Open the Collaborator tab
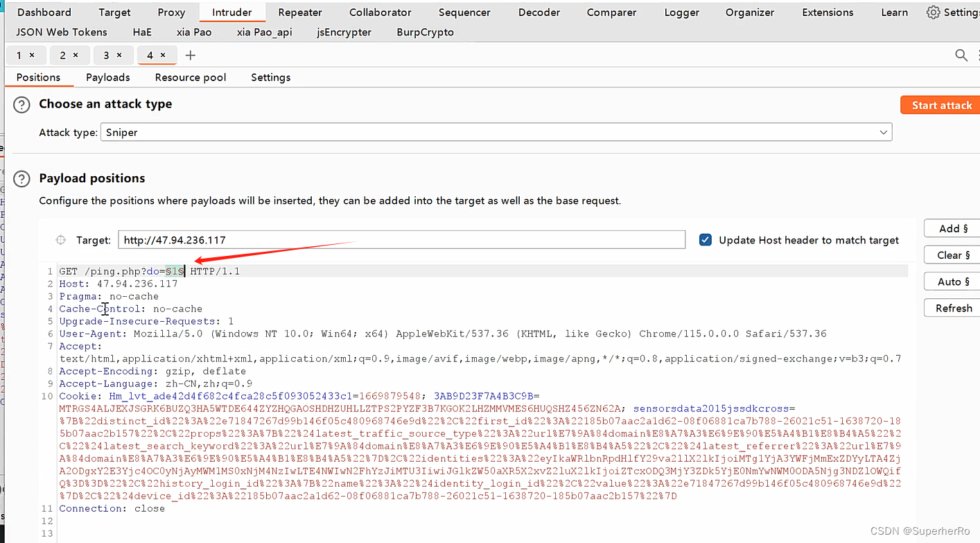 pyautogui.click(x=380, y=12)
